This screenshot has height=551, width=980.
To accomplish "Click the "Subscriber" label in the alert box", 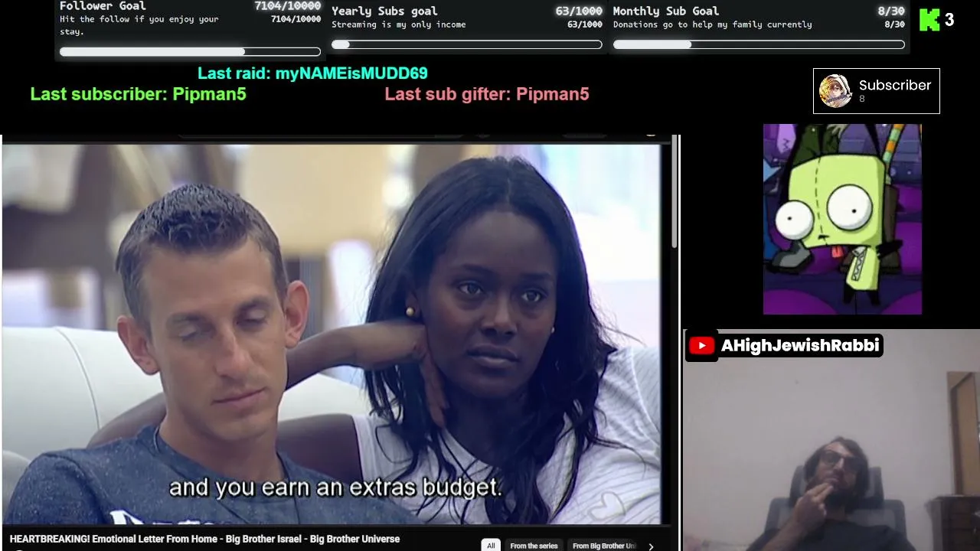I will (x=894, y=85).
